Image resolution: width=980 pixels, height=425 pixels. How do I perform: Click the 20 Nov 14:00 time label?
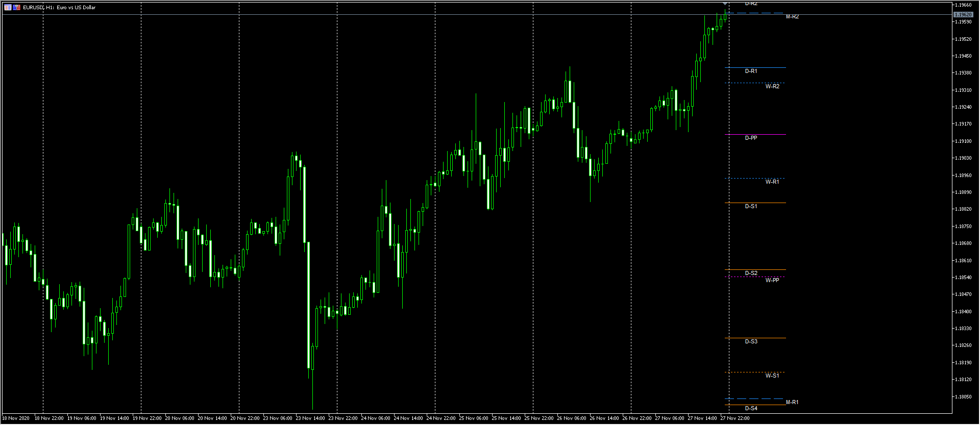tap(212, 418)
